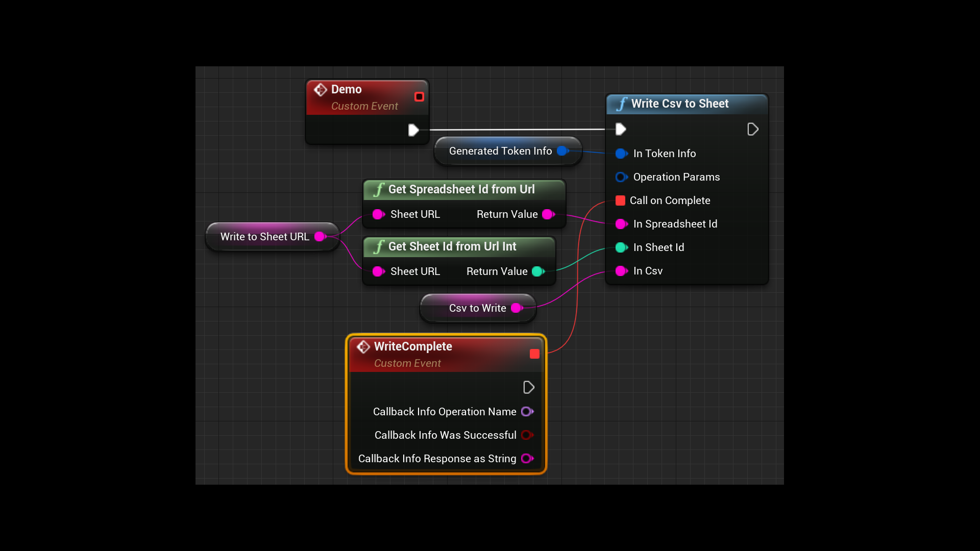Click the Write Csv to Sheet node header

click(679, 104)
